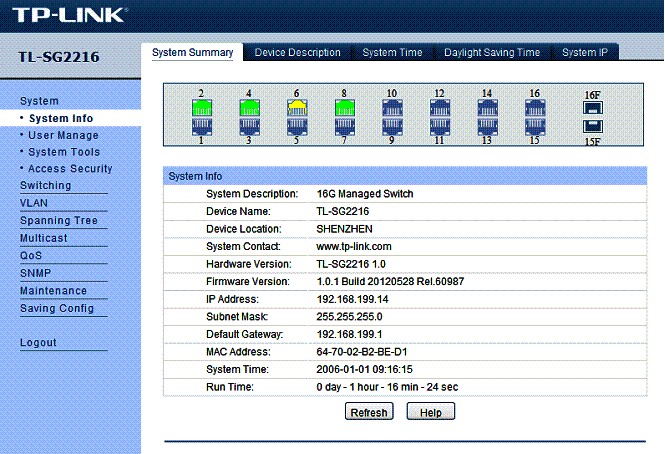Open System Tools submenu item
Image resolution: width=665 pixels, height=454 pixels.
point(64,152)
